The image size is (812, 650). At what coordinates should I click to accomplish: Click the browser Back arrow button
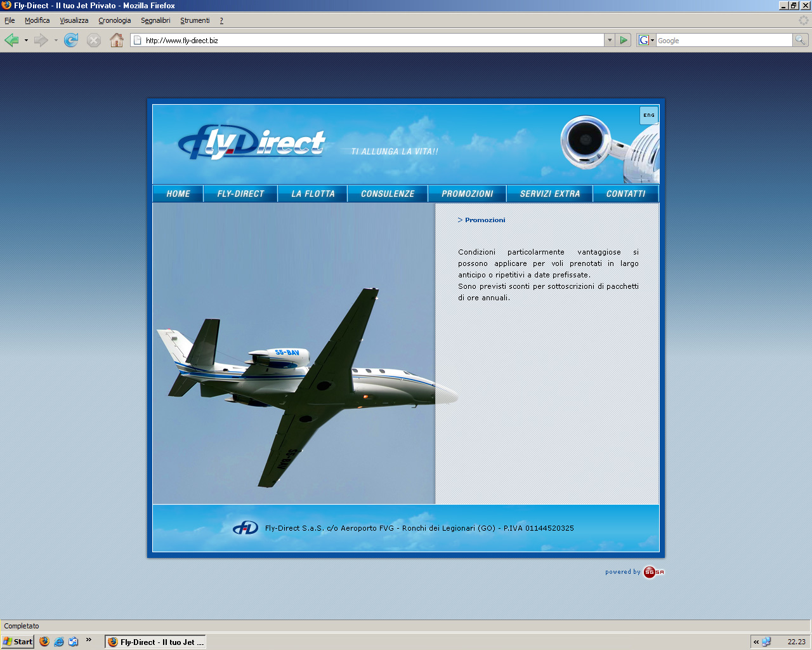tap(11, 41)
